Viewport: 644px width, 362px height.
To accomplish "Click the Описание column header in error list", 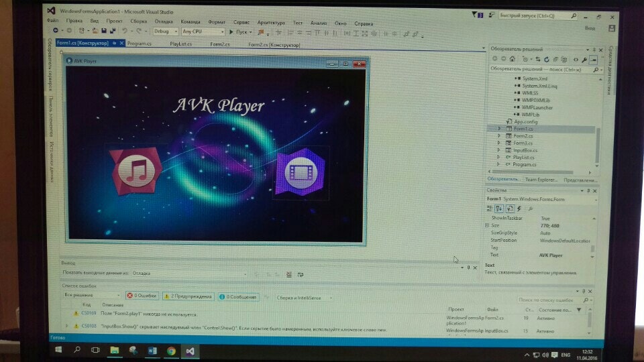I will click(113, 305).
